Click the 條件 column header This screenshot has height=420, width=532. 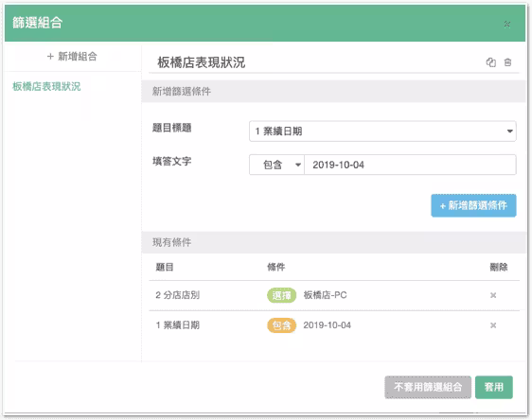point(275,267)
